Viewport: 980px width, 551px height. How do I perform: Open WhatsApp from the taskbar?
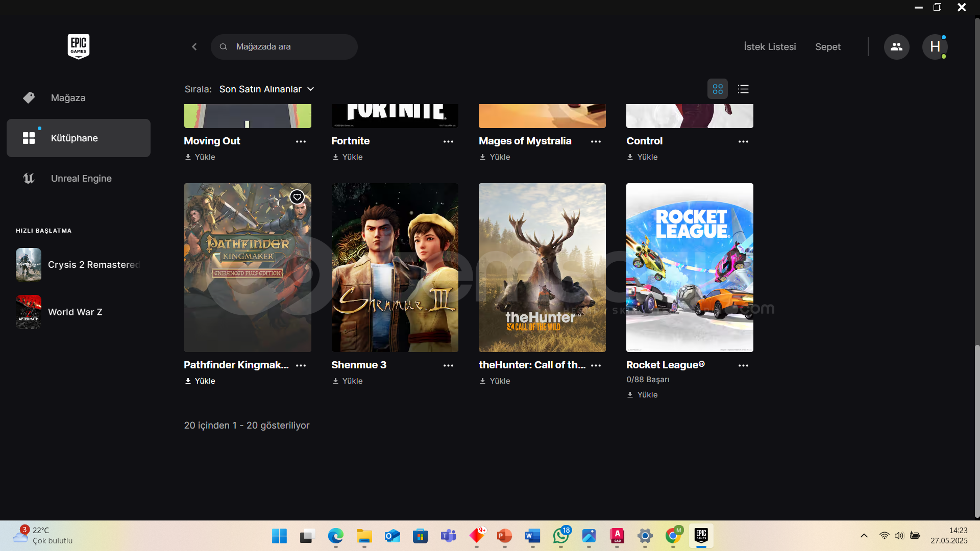560,536
